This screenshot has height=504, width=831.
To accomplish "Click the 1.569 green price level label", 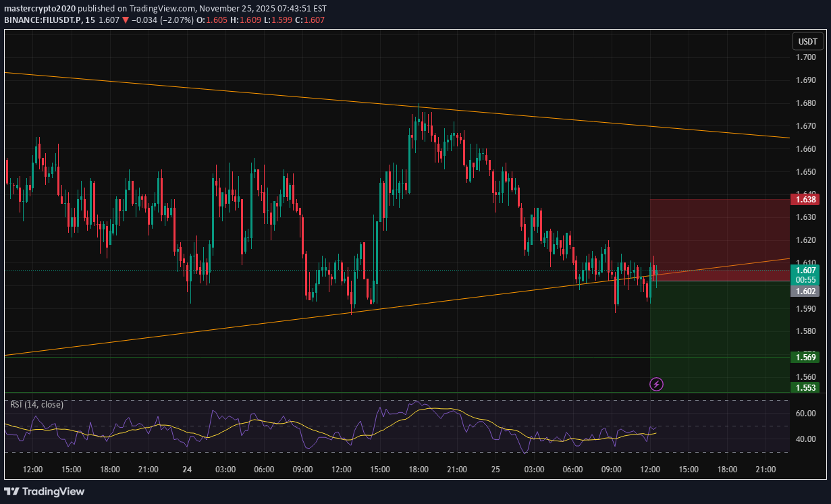I will pyautogui.click(x=805, y=356).
